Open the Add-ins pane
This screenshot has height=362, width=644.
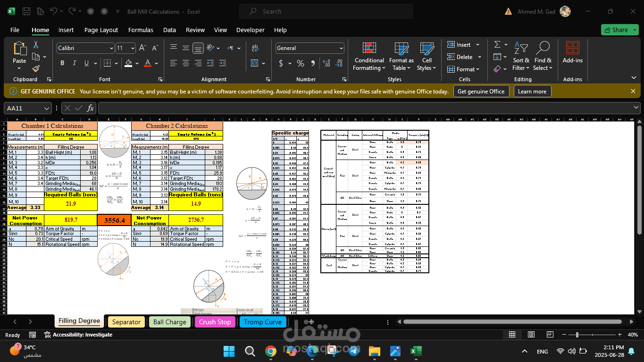pyautogui.click(x=572, y=52)
